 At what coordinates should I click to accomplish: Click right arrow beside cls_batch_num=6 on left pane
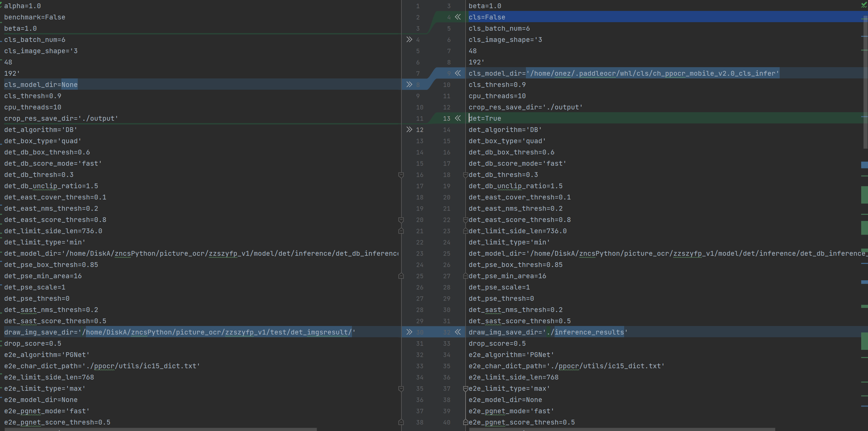pos(409,40)
